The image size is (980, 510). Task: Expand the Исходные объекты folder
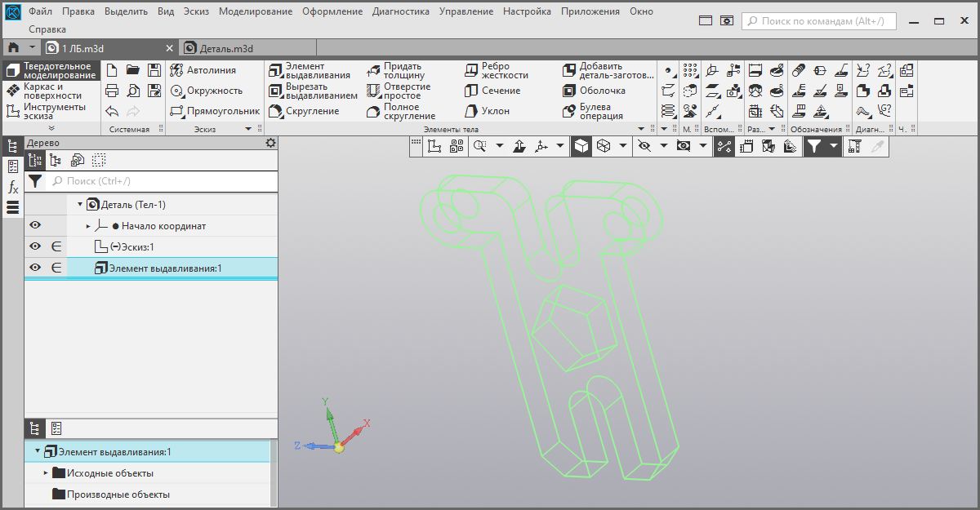(46, 473)
